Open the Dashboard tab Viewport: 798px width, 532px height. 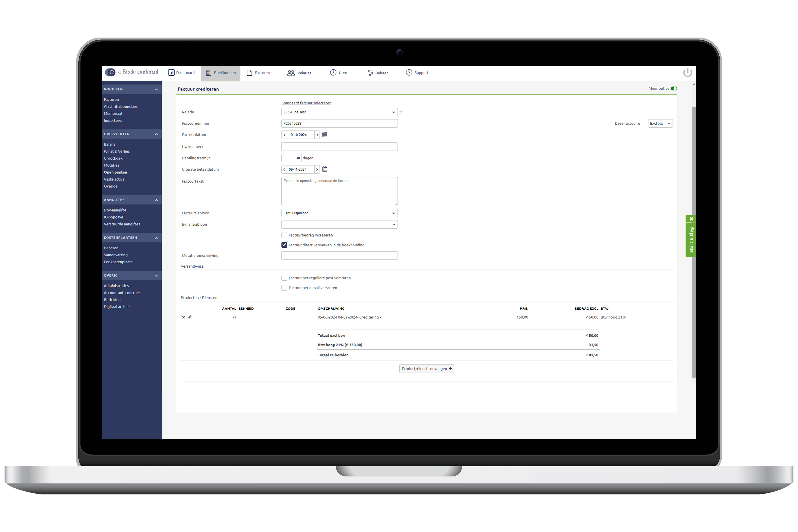click(182, 73)
